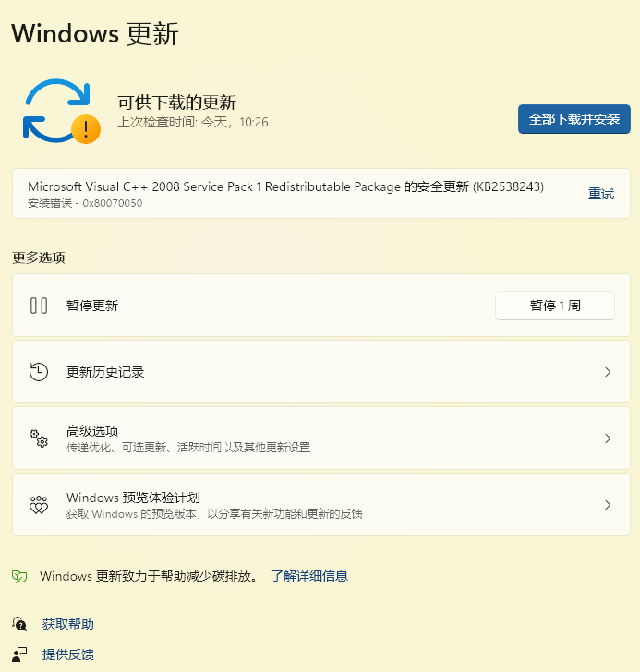Open the 获取帮助 link
The height and width of the screenshot is (672, 640).
[67, 624]
